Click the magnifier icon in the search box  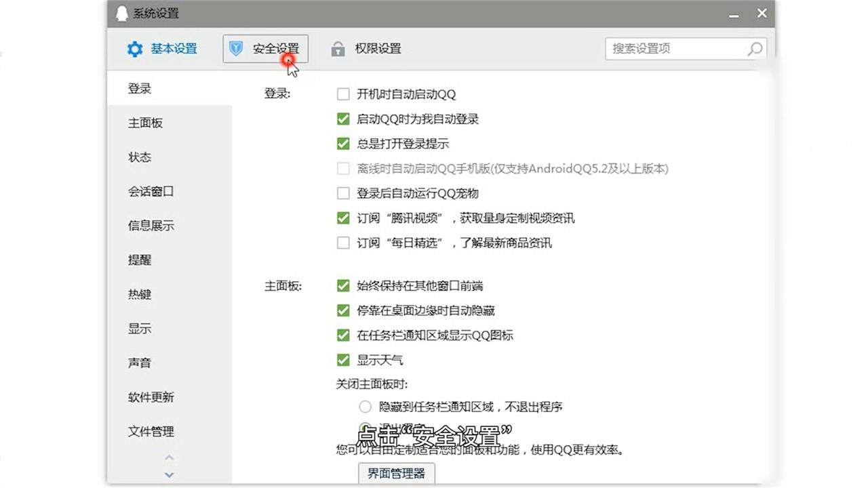(755, 49)
